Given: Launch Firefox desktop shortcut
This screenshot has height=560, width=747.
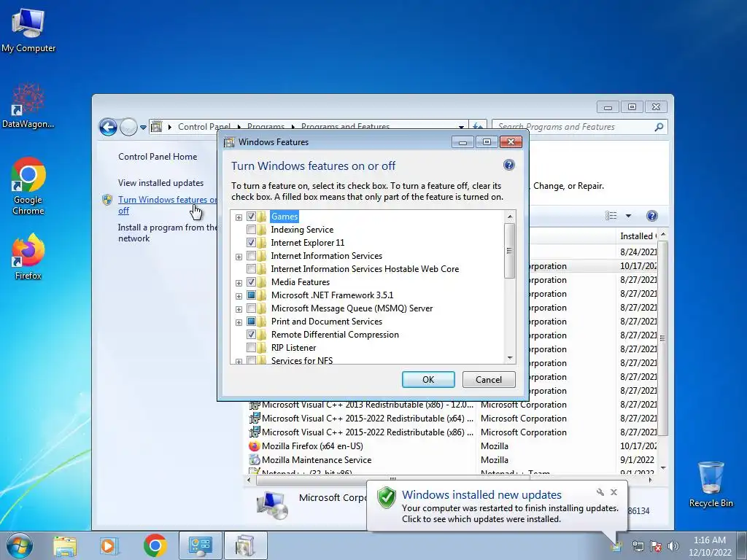Looking at the screenshot, I should 28,256.
